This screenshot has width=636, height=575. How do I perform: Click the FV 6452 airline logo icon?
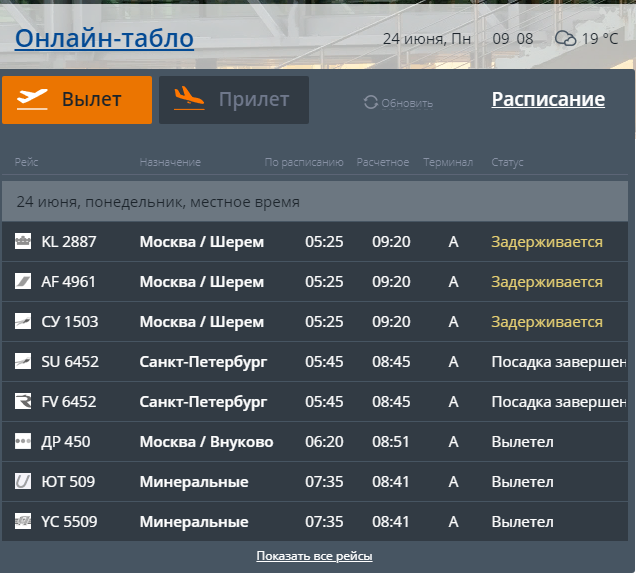point(23,402)
